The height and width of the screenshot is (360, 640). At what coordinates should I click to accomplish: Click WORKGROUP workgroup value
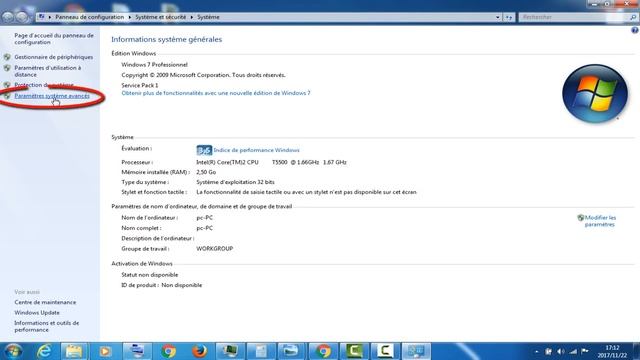(x=215, y=249)
